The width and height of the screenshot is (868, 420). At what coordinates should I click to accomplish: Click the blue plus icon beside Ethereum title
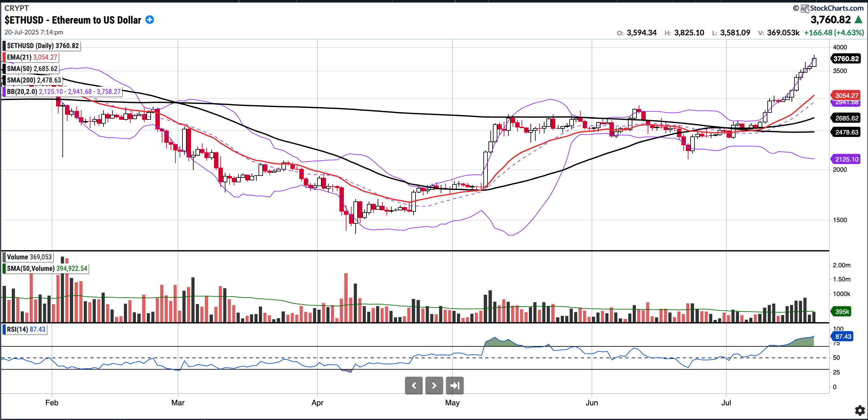150,20
